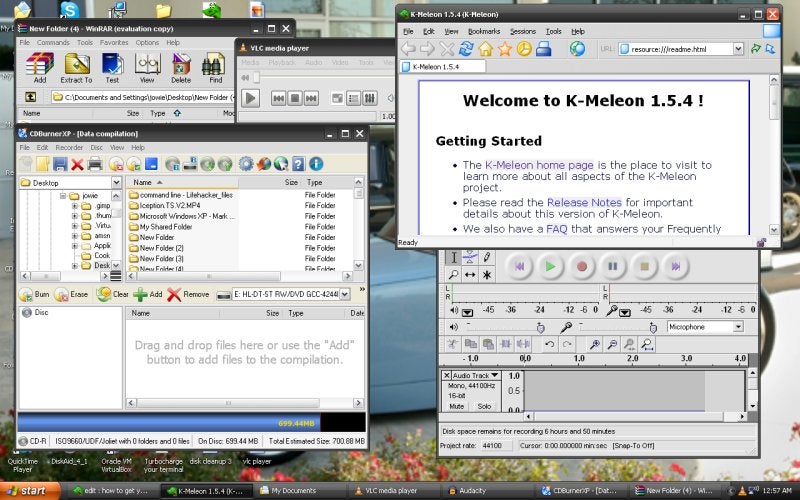The width and height of the screenshot is (800, 500).
Task: Open Audio Track dropdown menu
Action: [476, 376]
